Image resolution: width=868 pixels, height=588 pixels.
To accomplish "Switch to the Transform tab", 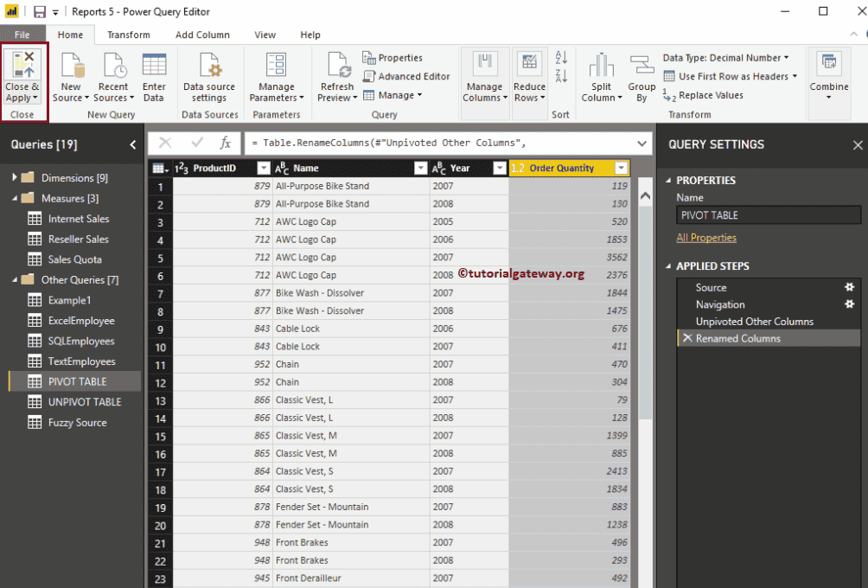I will (128, 35).
